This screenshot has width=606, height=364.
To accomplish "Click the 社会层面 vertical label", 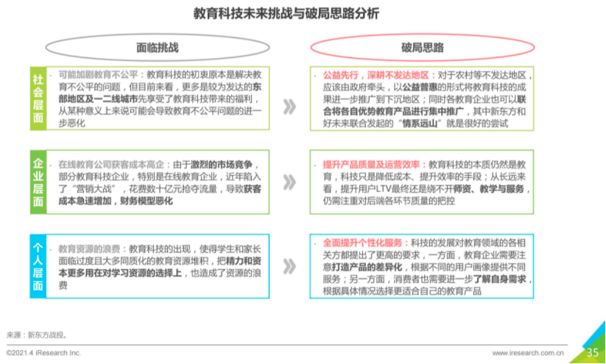I will pyautogui.click(x=38, y=99).
